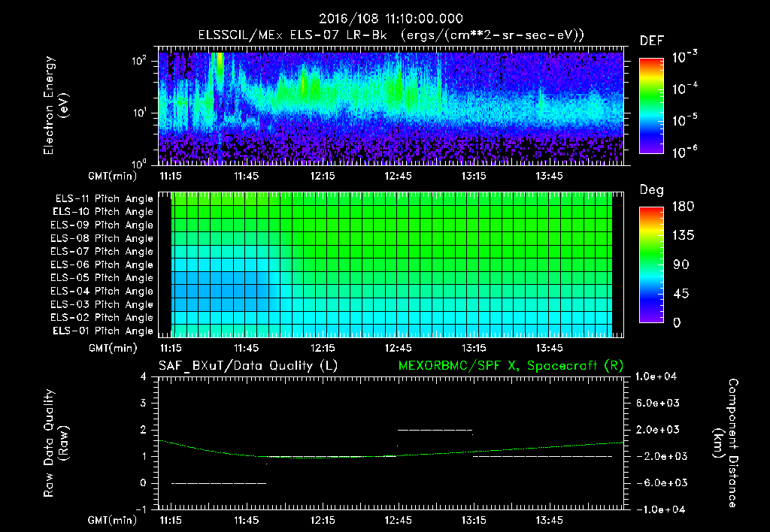Pick the DEF rainbow color bar
This screenshot has height=532, width=770.
point(651,106)
